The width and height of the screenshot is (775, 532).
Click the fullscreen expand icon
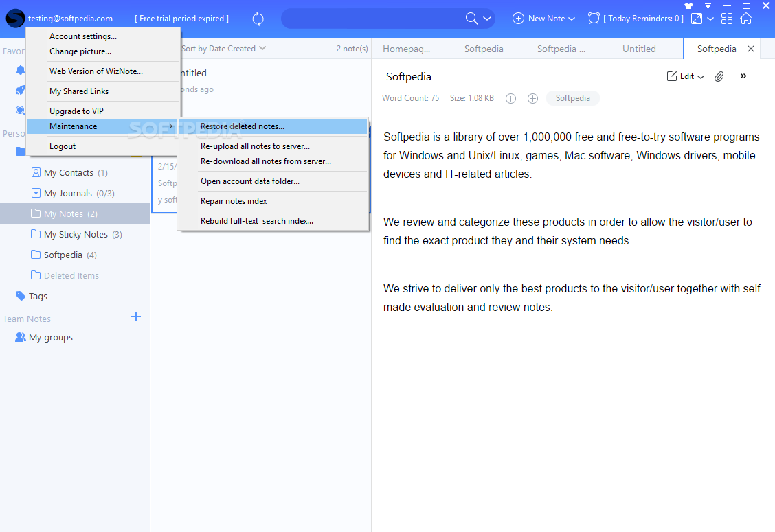pyautogui.click(x=697, y=19)
